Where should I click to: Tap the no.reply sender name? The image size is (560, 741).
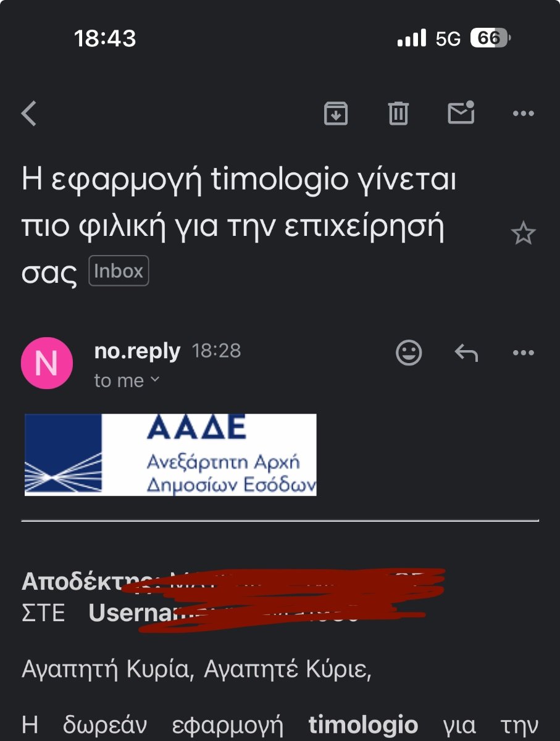(x=137, y=351)
